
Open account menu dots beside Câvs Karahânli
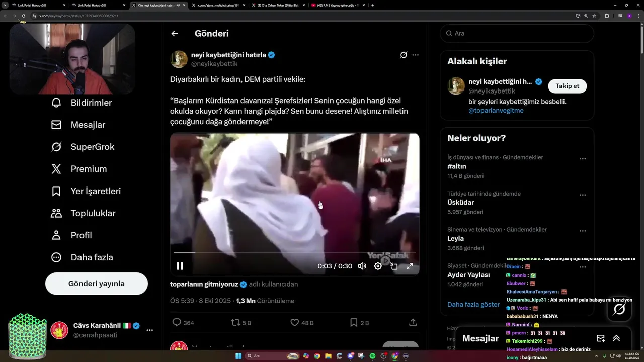pyautogui.click(x=149, y=330)
